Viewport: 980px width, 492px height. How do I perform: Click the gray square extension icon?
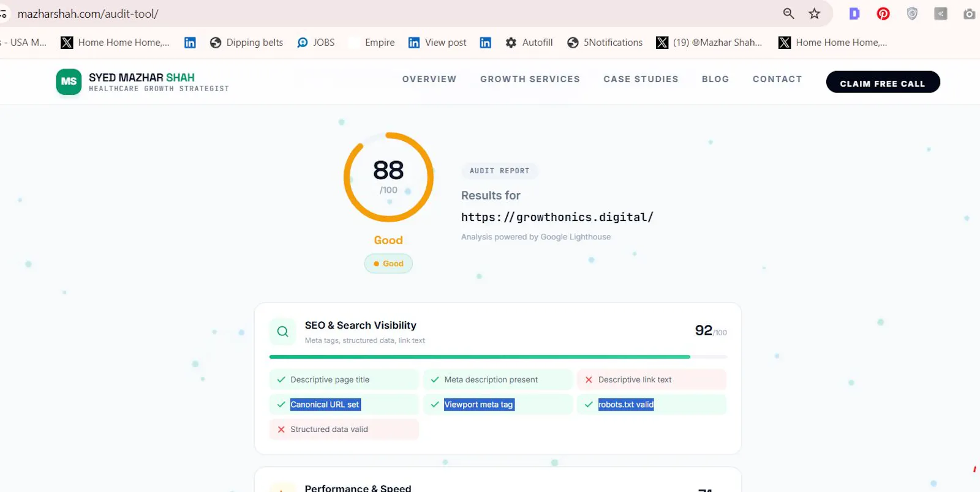tap(941, 13)
